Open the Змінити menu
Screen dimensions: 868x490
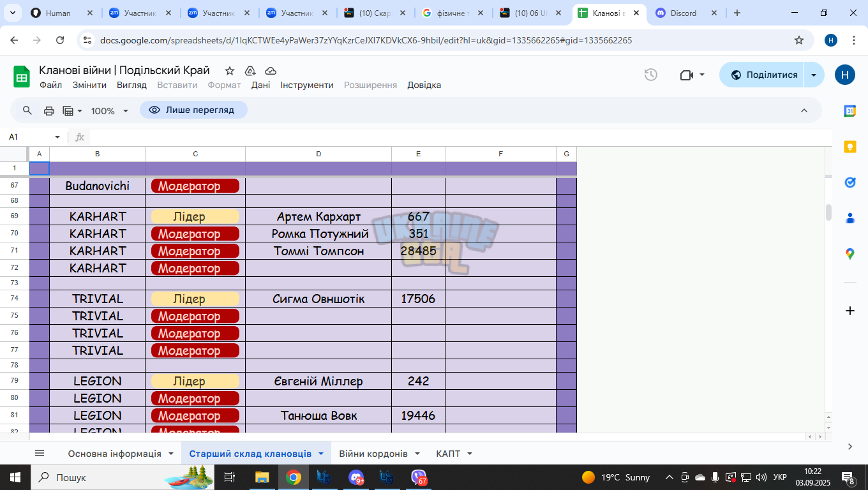click(89, 85)
